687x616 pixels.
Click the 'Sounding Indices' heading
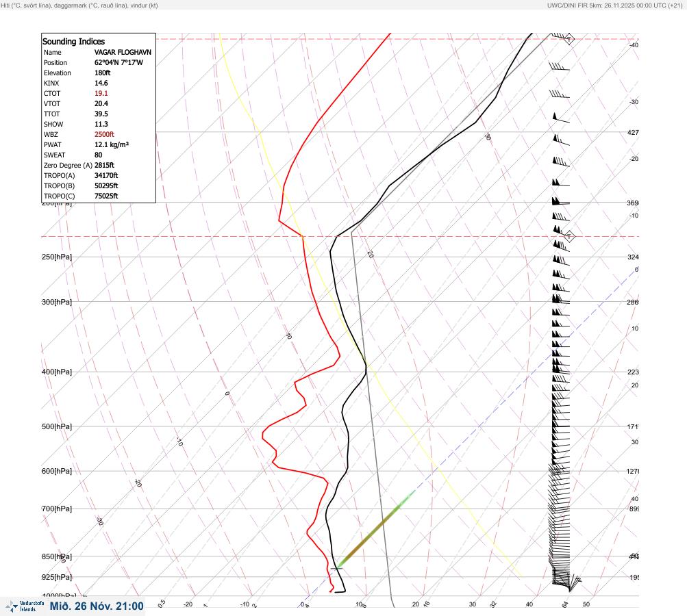[x=73, y=41]
